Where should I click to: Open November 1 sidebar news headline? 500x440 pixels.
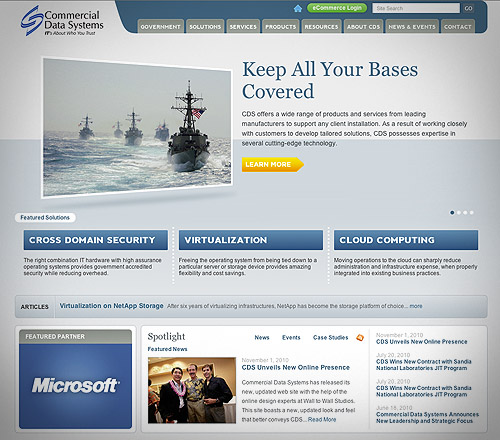[x=422, y=342]
